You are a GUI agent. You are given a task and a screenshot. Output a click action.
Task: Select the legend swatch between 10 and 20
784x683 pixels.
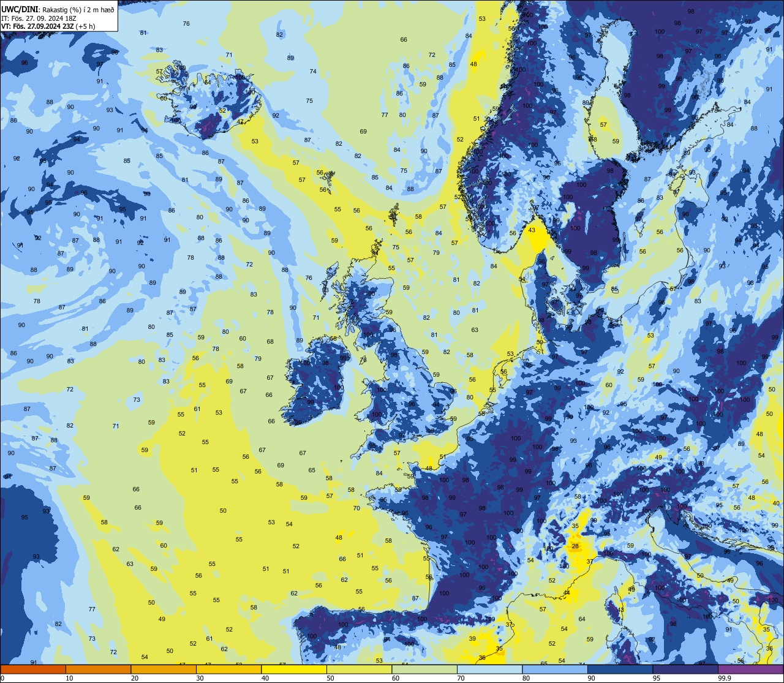pos(98,669)
